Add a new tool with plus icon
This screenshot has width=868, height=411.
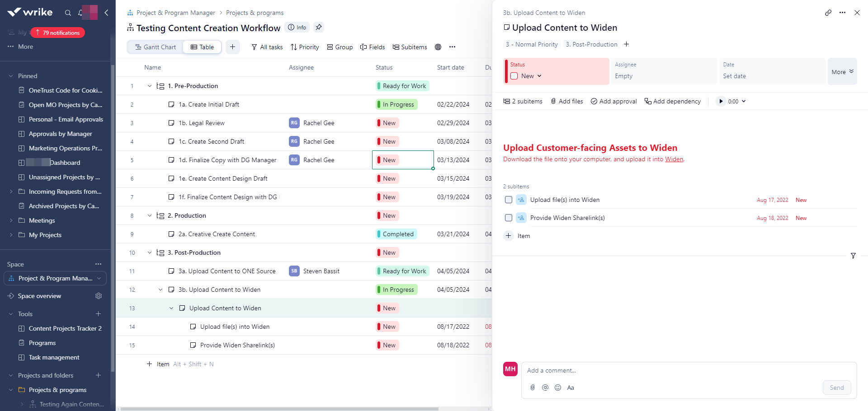[99, 314]
